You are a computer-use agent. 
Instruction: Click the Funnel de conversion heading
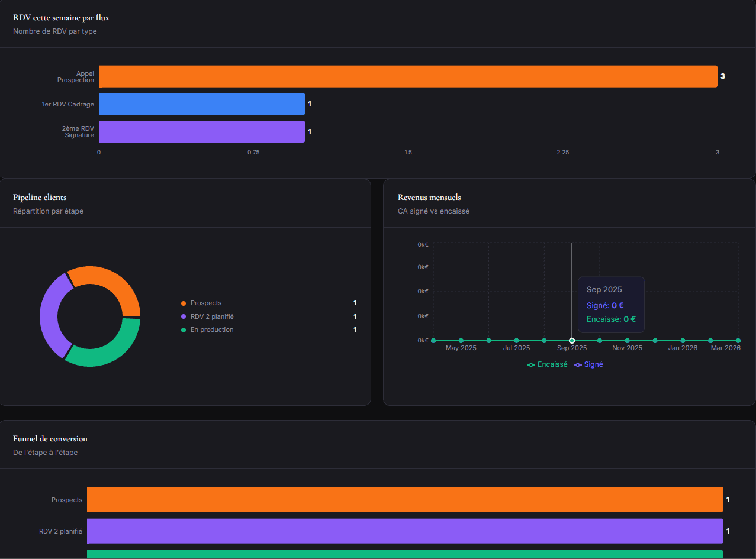[x=50, y=439]
